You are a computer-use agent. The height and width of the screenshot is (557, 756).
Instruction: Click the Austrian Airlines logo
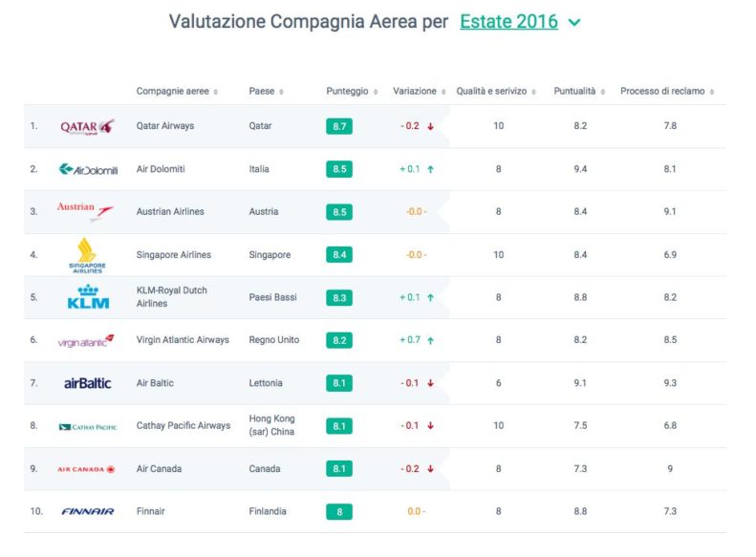(x=85, y=211)
